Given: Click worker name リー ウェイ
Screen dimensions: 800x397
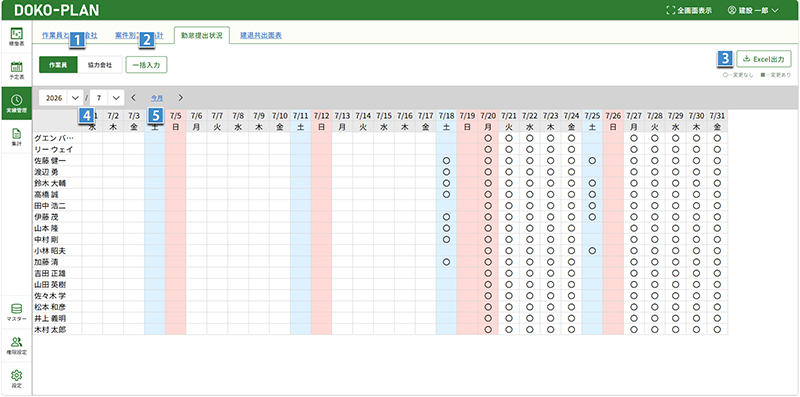Looking at the screenshot, I should (x=53, y=149).
